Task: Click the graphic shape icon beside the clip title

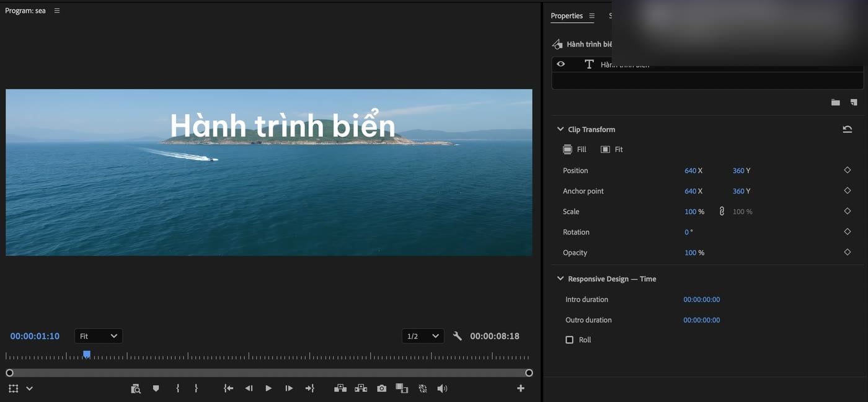Action: (557, 45)
